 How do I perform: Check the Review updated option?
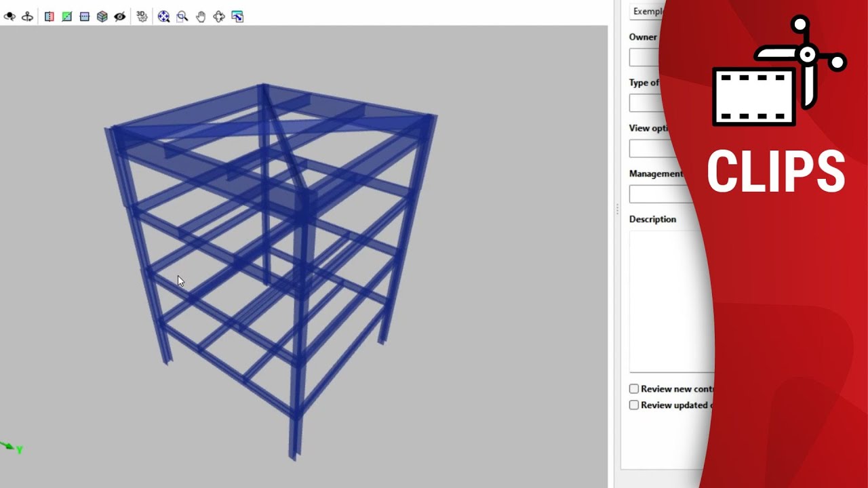coord(634,405)
